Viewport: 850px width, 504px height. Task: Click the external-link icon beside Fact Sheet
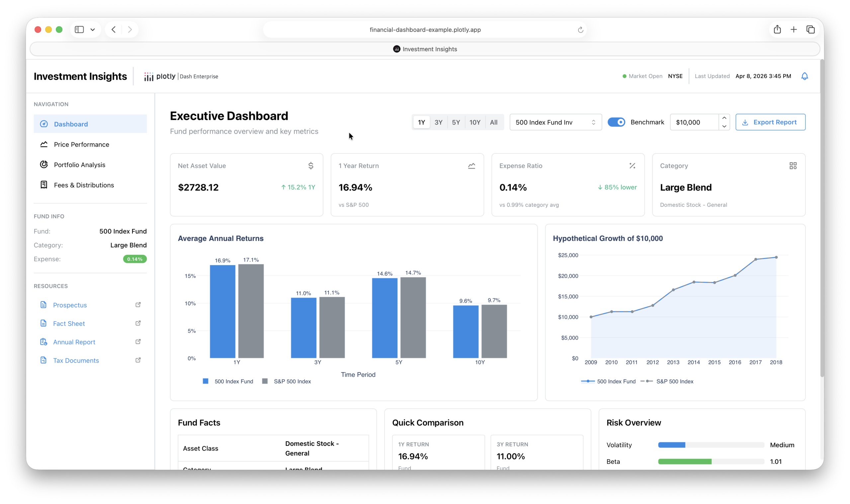(x=138, y=323)
